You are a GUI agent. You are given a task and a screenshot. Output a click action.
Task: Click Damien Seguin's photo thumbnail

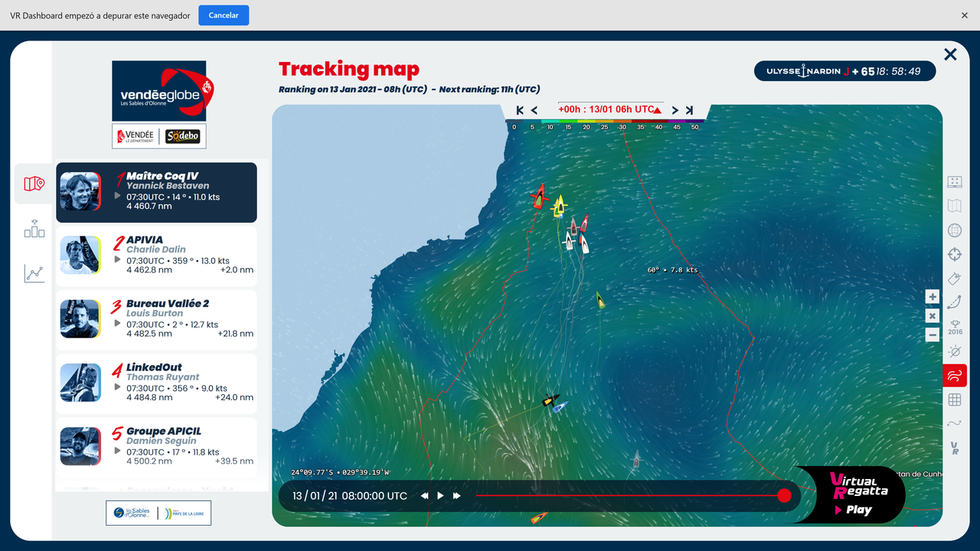[x=80, y=446]
